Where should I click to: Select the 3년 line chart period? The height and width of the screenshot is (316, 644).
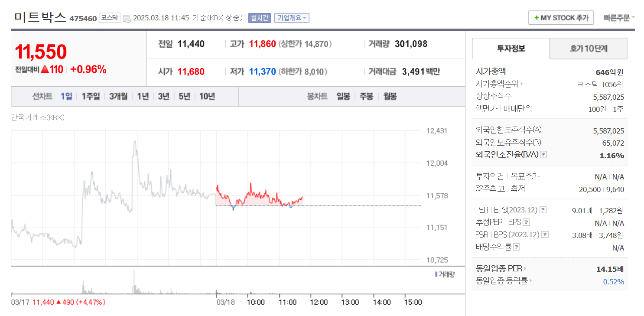[163, 97]
